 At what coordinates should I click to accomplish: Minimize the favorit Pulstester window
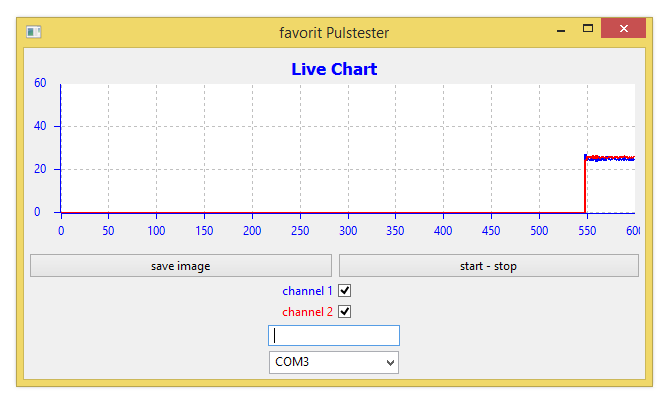pyautogui.click(x=561, y=31)
